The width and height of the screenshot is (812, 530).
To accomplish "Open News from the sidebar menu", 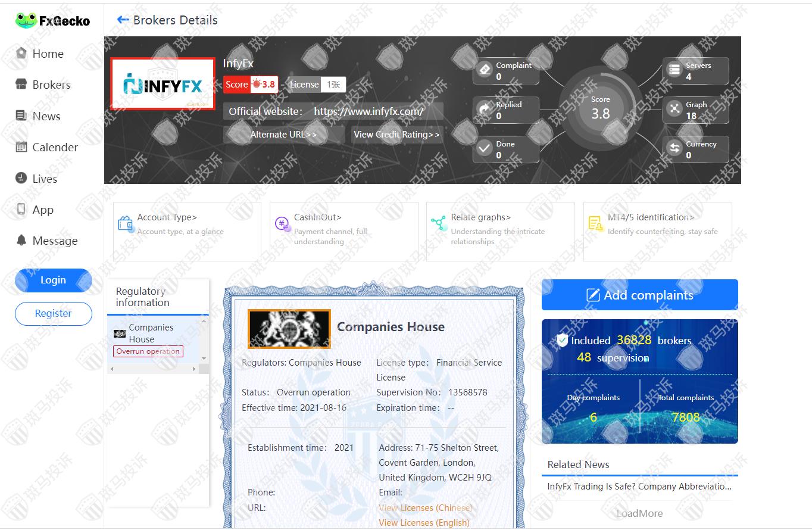I will click(46, 116).
